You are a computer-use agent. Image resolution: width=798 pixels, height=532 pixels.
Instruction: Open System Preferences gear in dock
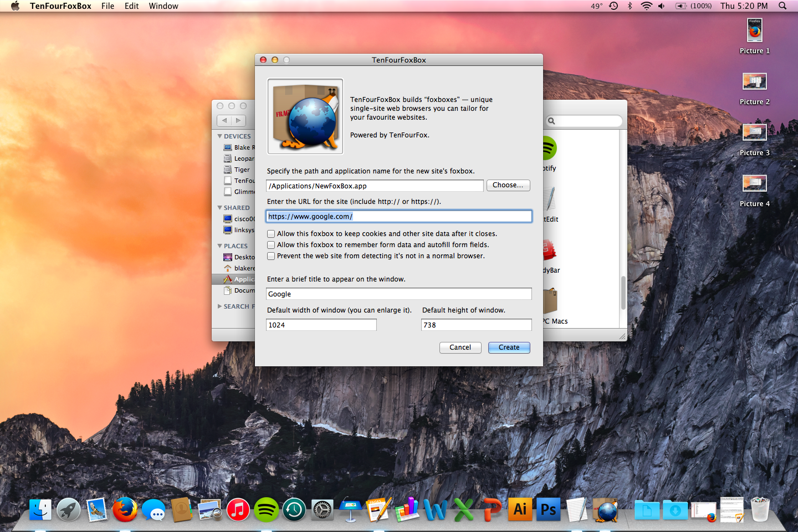(323, 509)
